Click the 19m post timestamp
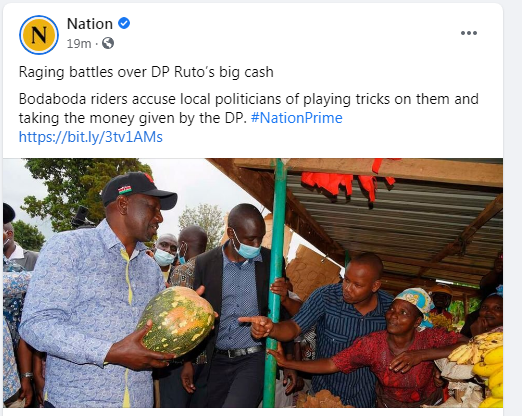The image size is (522, 416). [79, 44]
